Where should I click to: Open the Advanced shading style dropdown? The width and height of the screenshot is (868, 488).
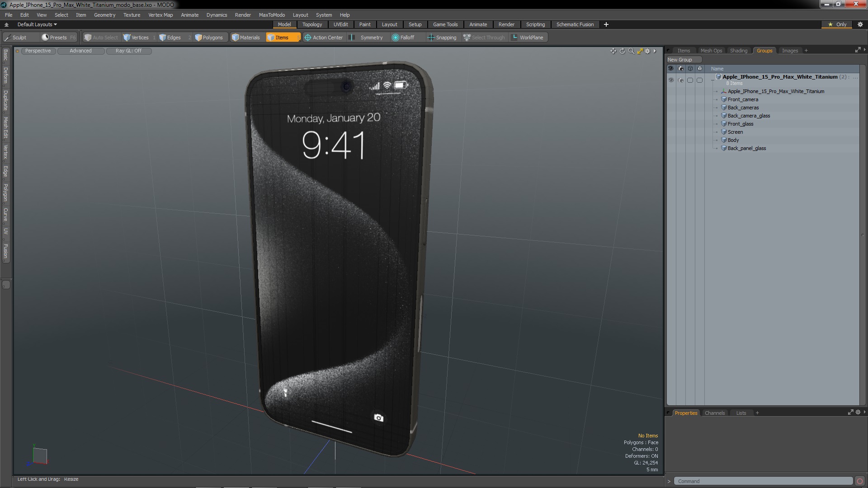pyautogui.click(x=81, y=51)
